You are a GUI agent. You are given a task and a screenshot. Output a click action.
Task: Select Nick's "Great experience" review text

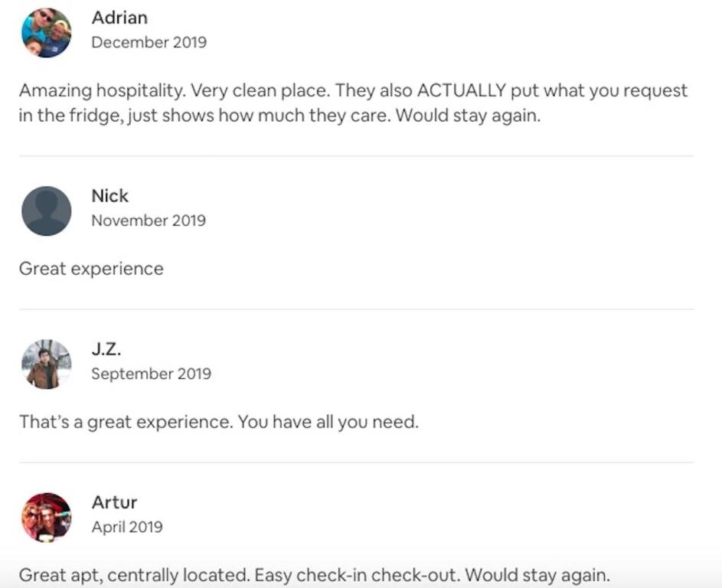point(91,269)
